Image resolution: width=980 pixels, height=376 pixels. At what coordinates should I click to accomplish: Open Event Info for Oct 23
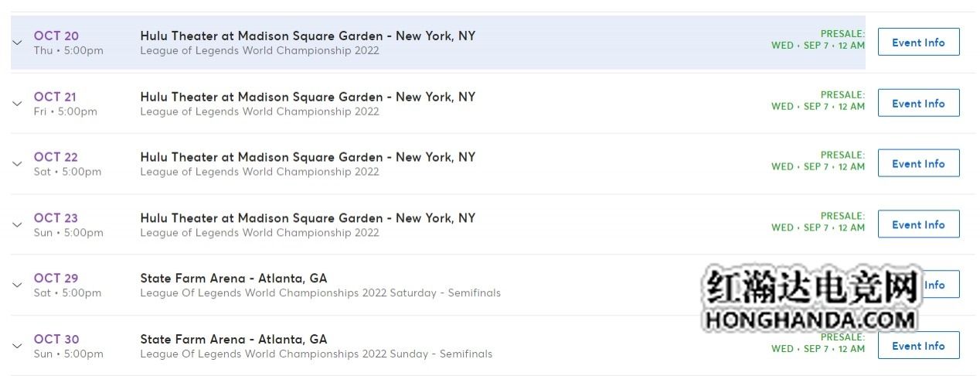pos(918,224)
